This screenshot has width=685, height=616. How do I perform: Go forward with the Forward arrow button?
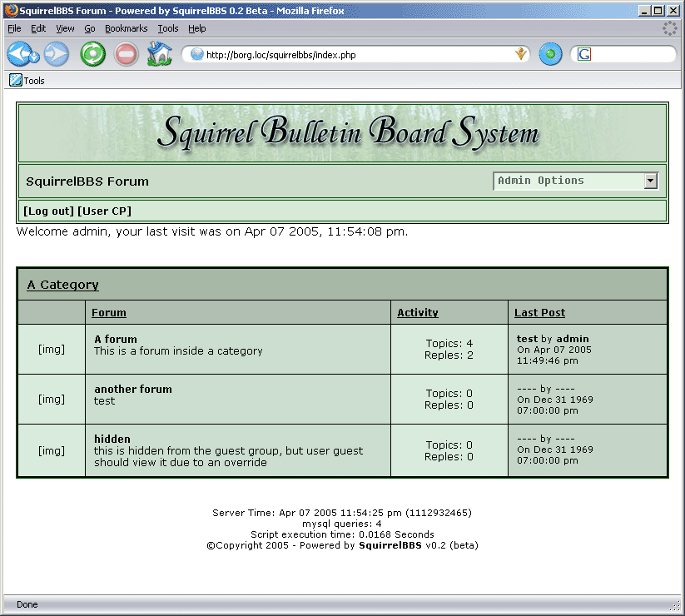tap(57, 55)
